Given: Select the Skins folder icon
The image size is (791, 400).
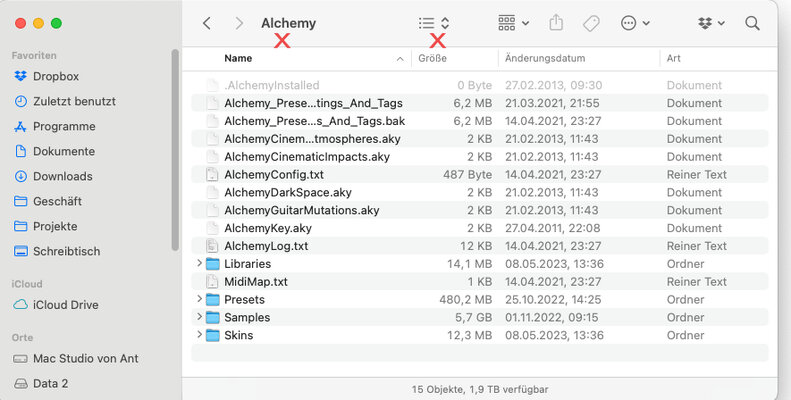Looking at the screenshot, I should pos(213,335).
